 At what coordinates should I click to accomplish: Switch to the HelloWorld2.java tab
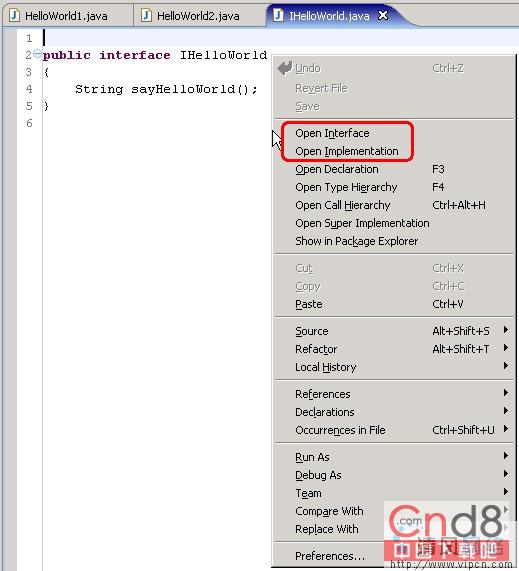(198, 16)
